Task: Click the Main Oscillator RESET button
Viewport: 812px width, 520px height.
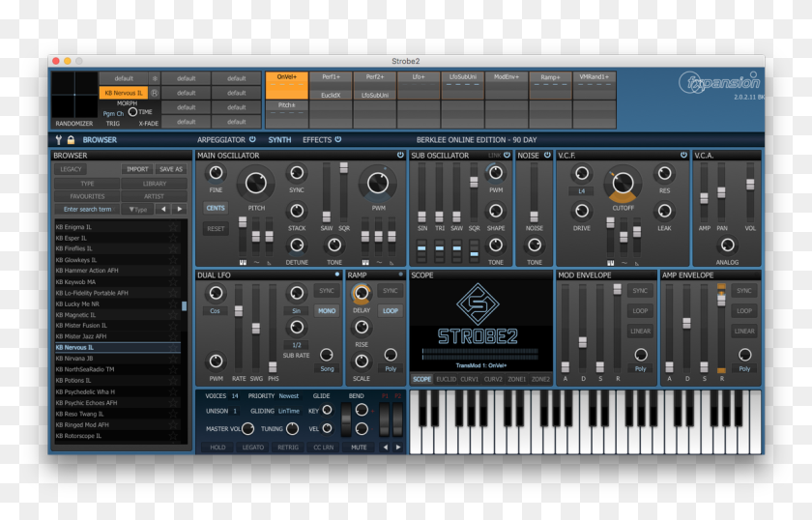Action: [216, 228]
